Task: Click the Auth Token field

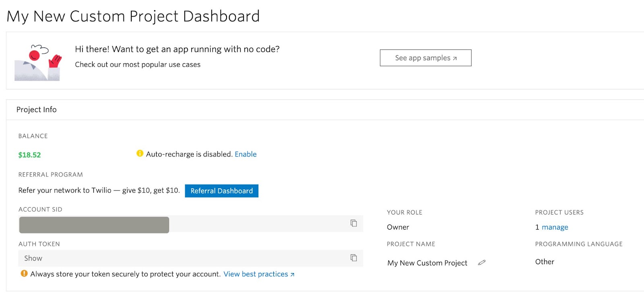Action: click(190, 258)
